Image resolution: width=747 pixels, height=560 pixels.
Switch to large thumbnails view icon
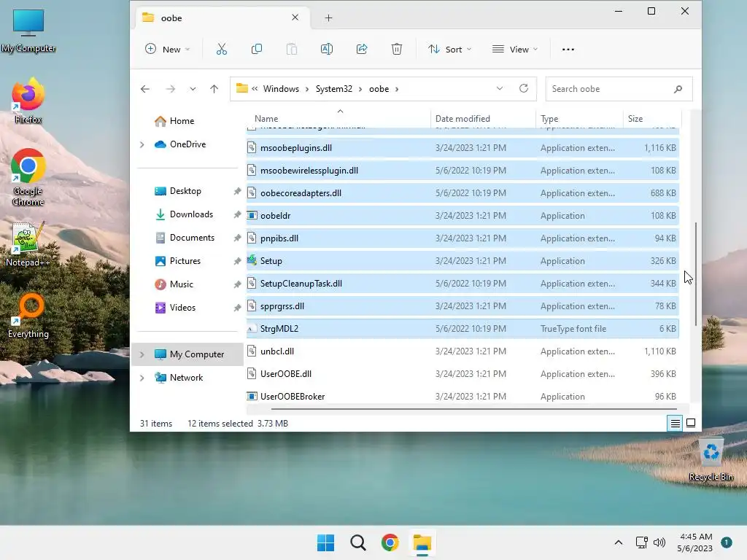pyautogui.click(x=691, y=423)
